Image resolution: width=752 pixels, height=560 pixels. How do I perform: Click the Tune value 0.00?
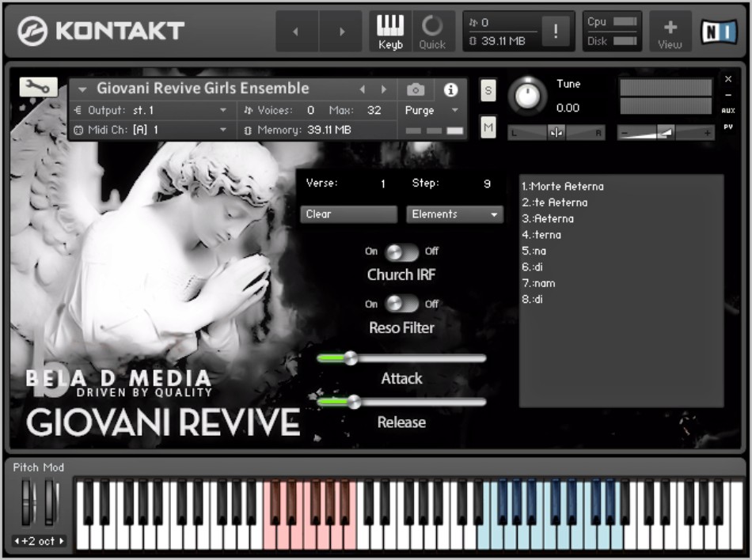[568, 108]
